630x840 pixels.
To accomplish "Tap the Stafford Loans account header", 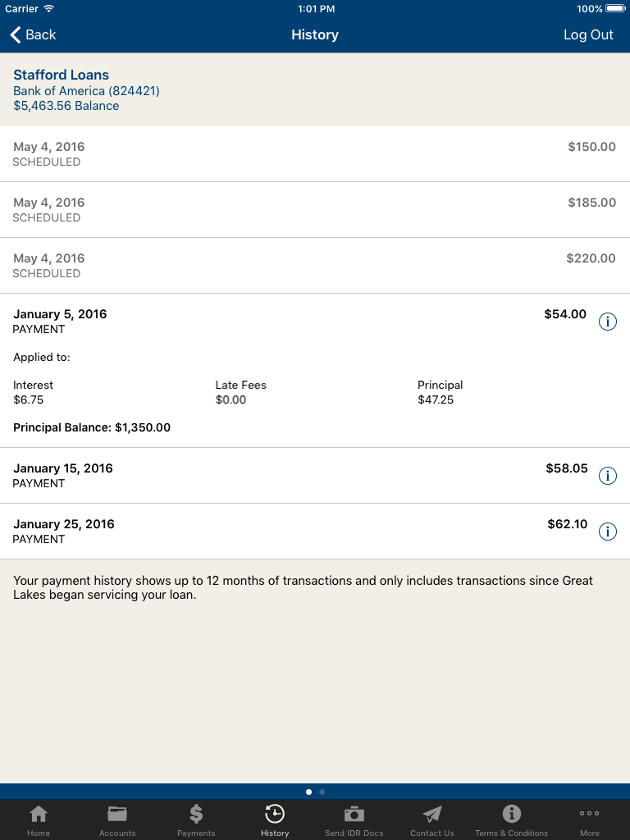I will pyautogui.click(x=315, y=89).
